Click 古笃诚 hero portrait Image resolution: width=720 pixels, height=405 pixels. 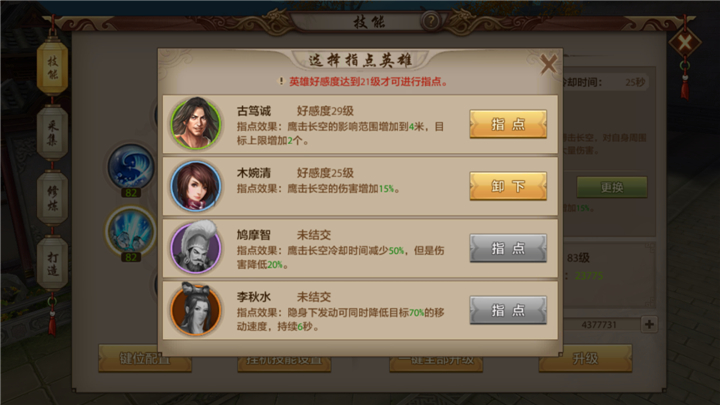196,124
